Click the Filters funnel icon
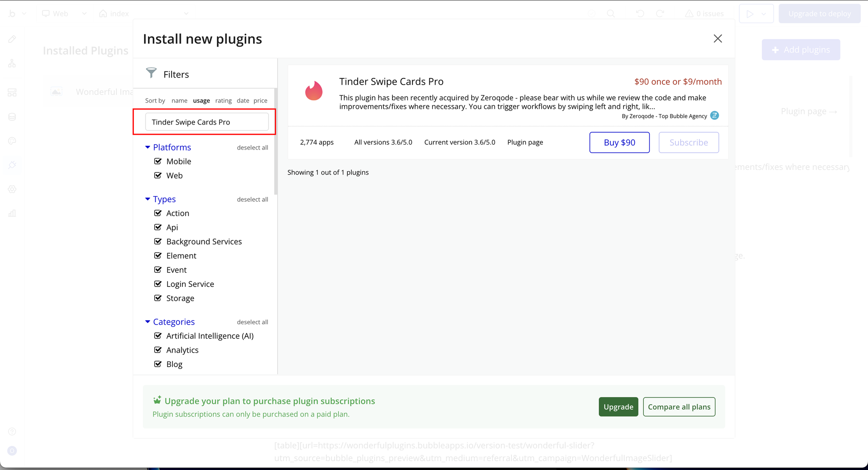The image size is (868, 470). click(x=151, y=73)
